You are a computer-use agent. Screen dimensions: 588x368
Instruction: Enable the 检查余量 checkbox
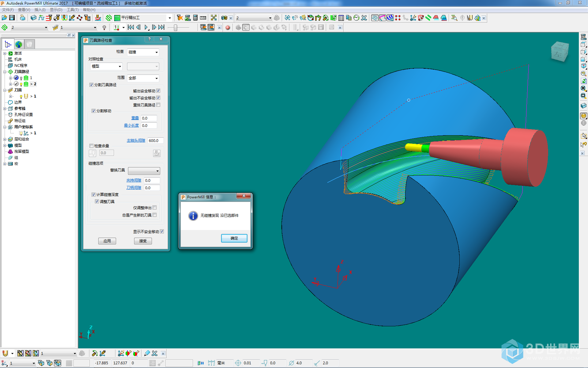(91, 146)
